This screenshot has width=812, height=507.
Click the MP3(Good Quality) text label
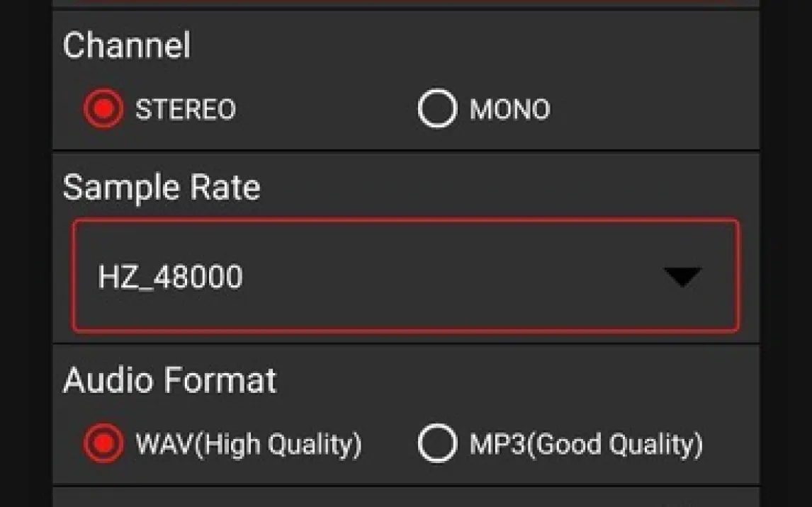coord(586,445)
